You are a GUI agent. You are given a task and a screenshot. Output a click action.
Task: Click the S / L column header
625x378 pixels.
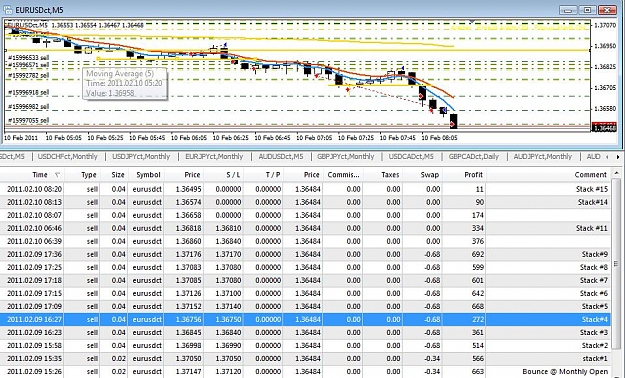pyautogui.click(x=224, y=175)
